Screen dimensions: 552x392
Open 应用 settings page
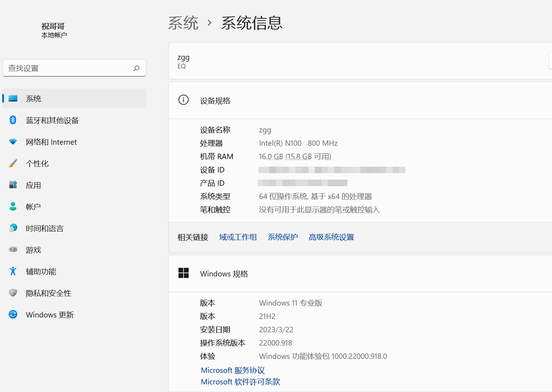[x=74, y=185]
